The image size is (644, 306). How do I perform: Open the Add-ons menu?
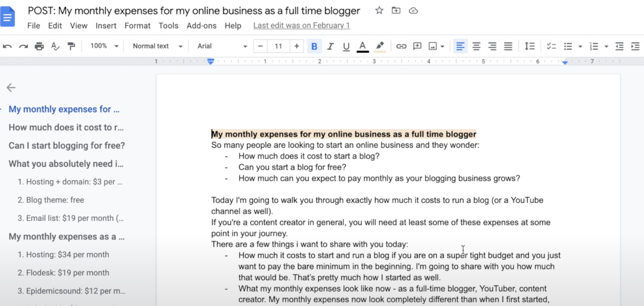pyautogui.click(x=201, y=26)
